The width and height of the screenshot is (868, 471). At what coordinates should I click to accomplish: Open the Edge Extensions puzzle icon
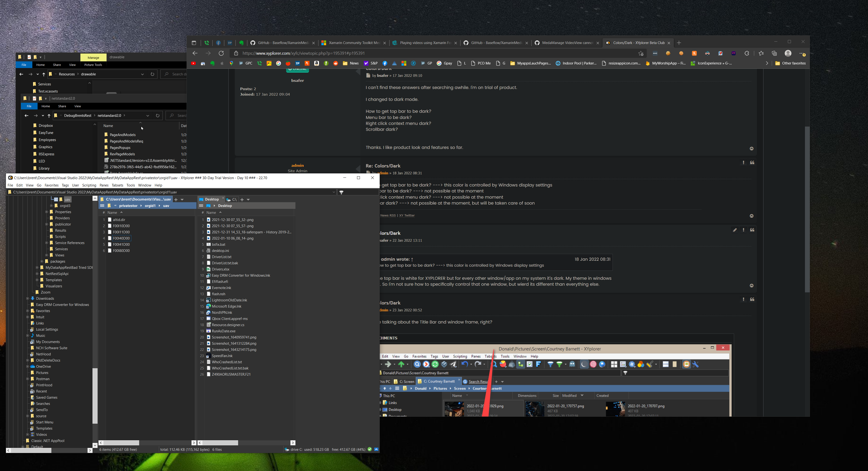point(747,53)
